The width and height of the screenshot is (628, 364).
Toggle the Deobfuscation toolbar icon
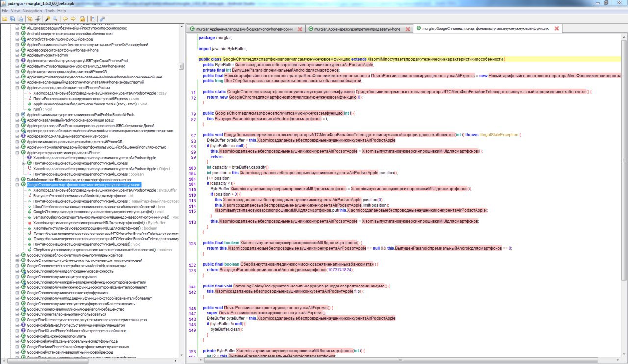click(83, 19)
